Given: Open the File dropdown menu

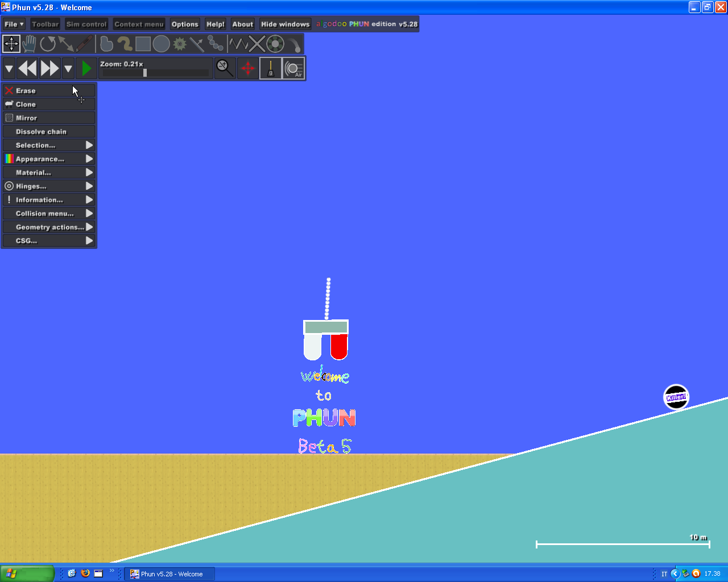Looking at the screenshot, I should (x=14, y=24).
